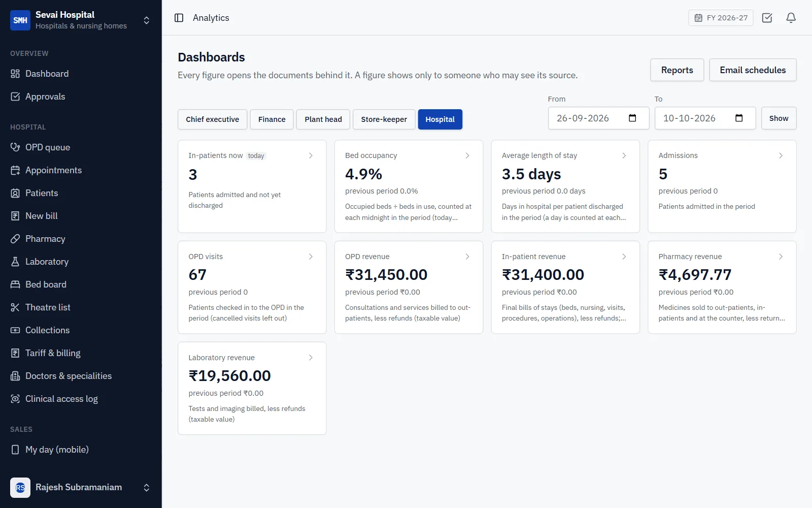Open the In-patients now card chevron
Image resolution: width=812 pixels, height=508 pixels.
click(311, 155)
